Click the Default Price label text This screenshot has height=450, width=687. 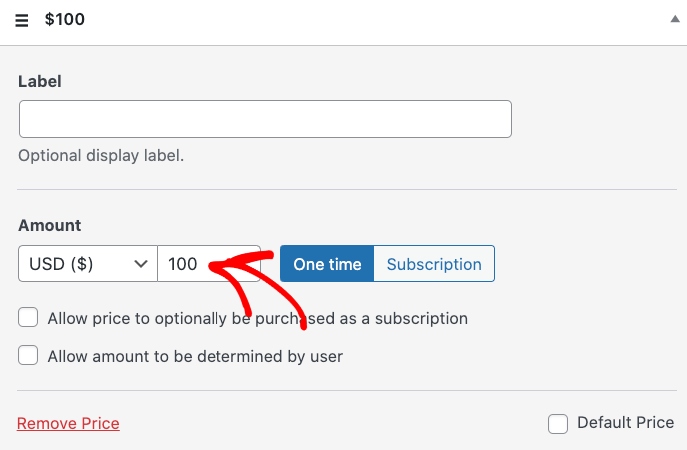click(625, 423)
